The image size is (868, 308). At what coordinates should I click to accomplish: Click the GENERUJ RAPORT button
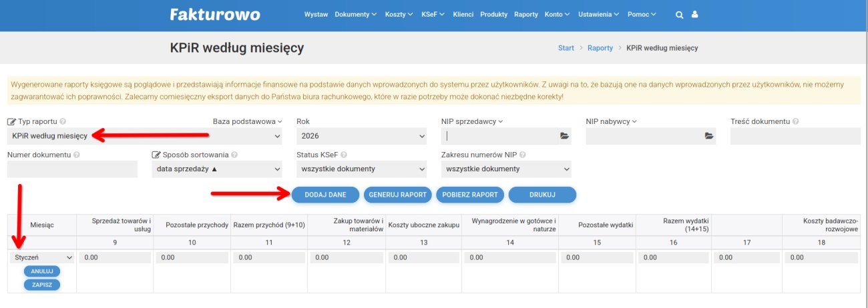click(x=397, y=195)
